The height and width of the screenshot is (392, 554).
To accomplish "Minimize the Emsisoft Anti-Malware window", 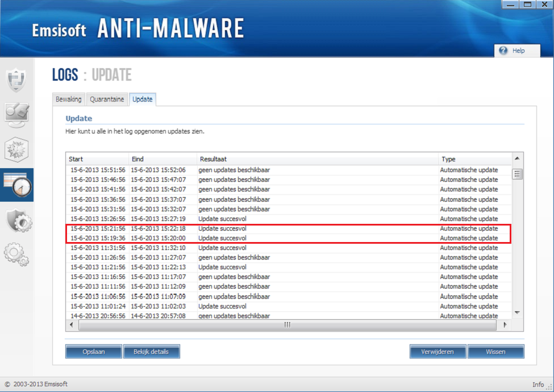I will (x=511, y=4).
